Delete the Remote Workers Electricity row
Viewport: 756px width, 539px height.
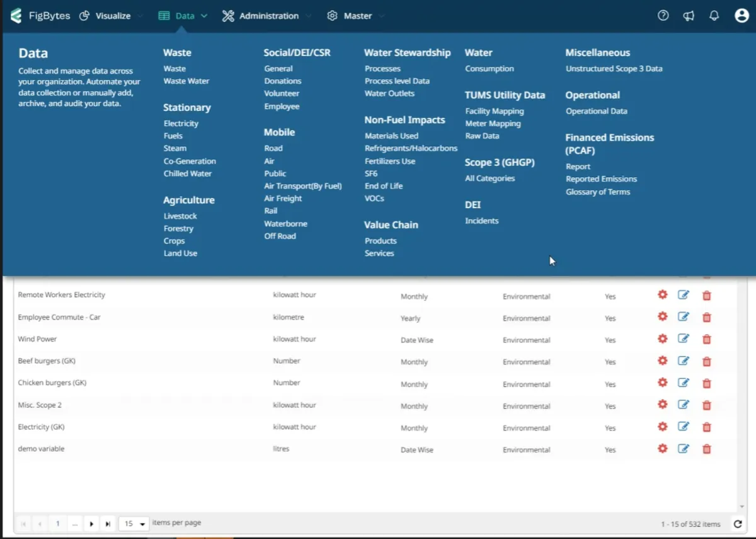point(707,295)
